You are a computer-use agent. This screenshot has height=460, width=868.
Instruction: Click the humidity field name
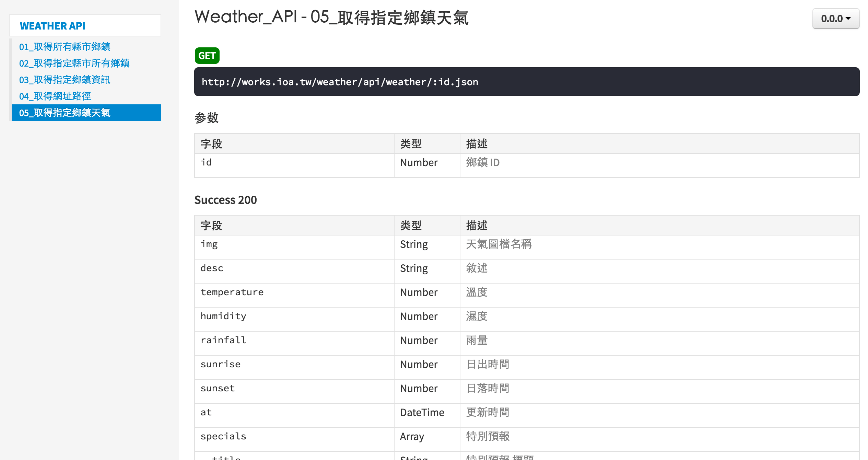click(x=223, y=316)
